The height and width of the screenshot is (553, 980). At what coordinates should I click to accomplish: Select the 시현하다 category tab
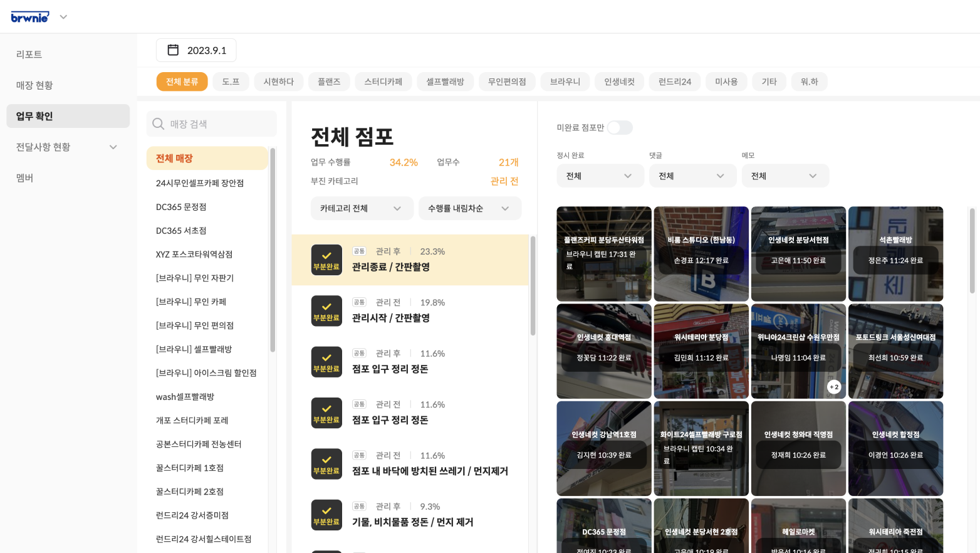(279, 82)
